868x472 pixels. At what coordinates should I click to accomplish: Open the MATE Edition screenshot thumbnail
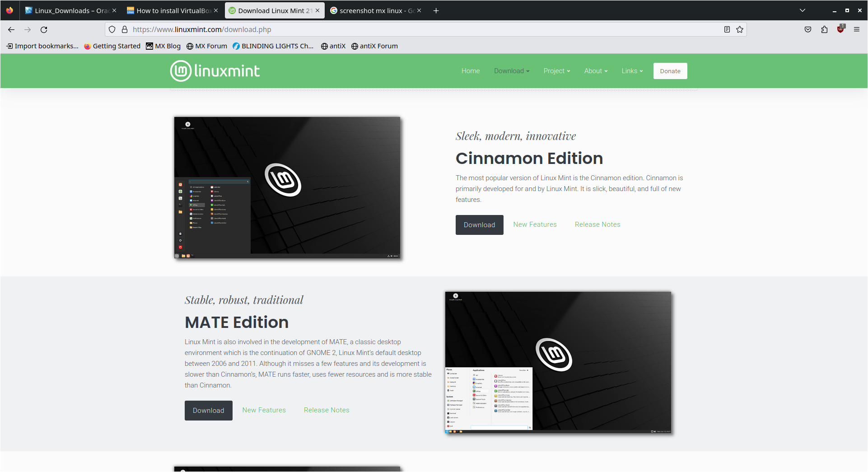tap(558, 363)
